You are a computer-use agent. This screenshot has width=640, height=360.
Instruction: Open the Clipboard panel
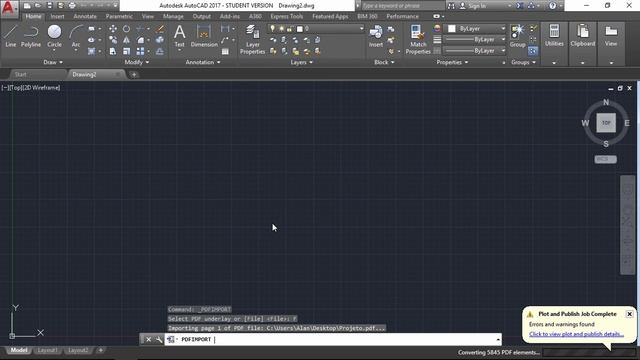583,36
